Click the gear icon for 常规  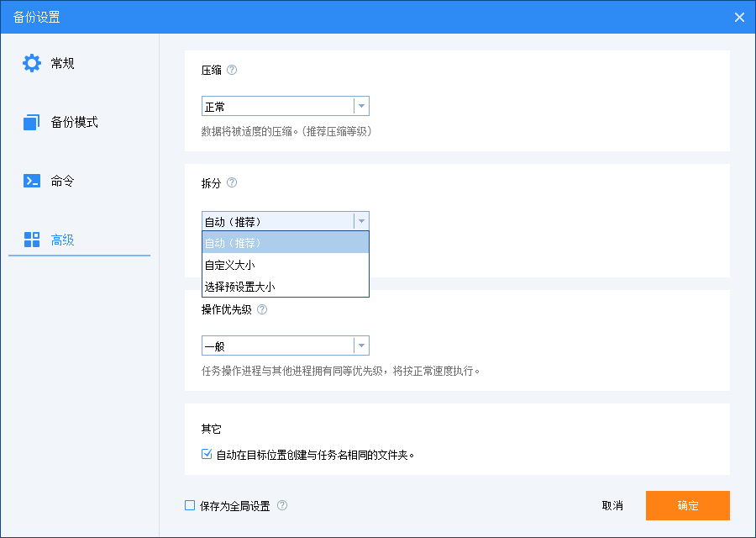32,63
